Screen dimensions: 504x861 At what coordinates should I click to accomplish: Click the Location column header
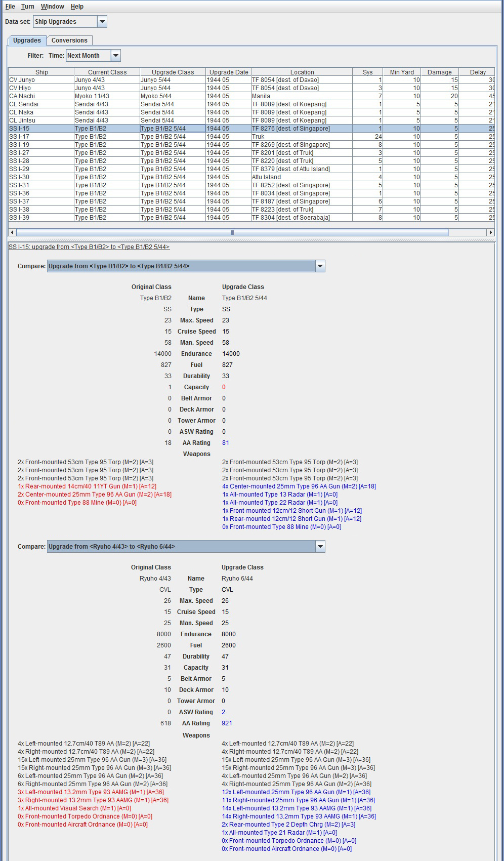tap(302, 72)
